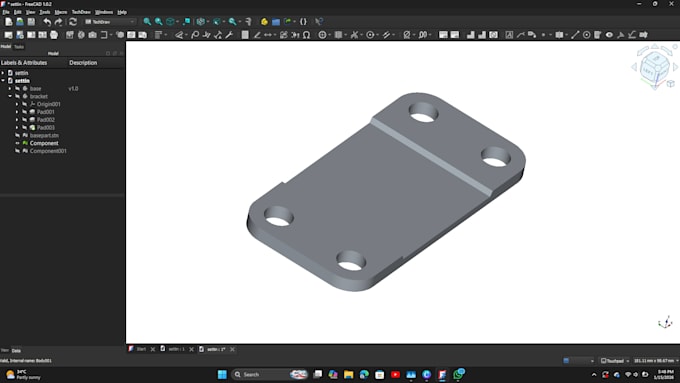Click the taskbar Search box
The height and width of the screenshot is (383, 680).
tap(270, 374)
